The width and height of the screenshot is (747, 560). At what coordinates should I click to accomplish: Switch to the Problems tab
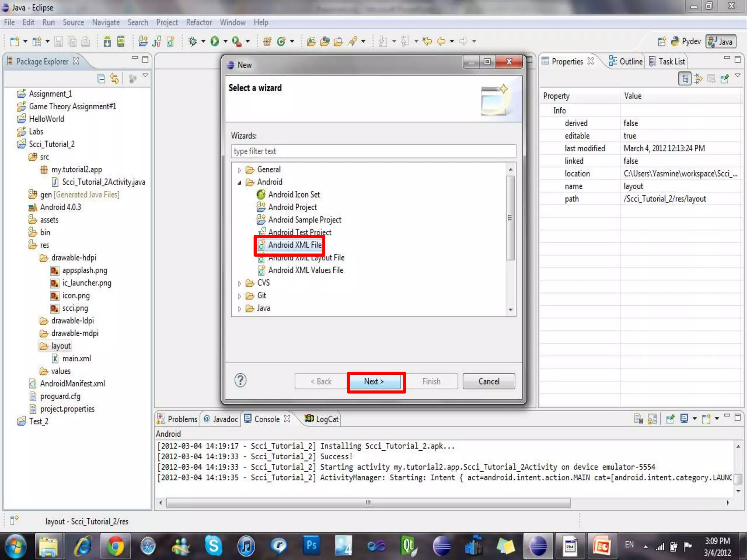pyautogui.click(x=177, y=419)
